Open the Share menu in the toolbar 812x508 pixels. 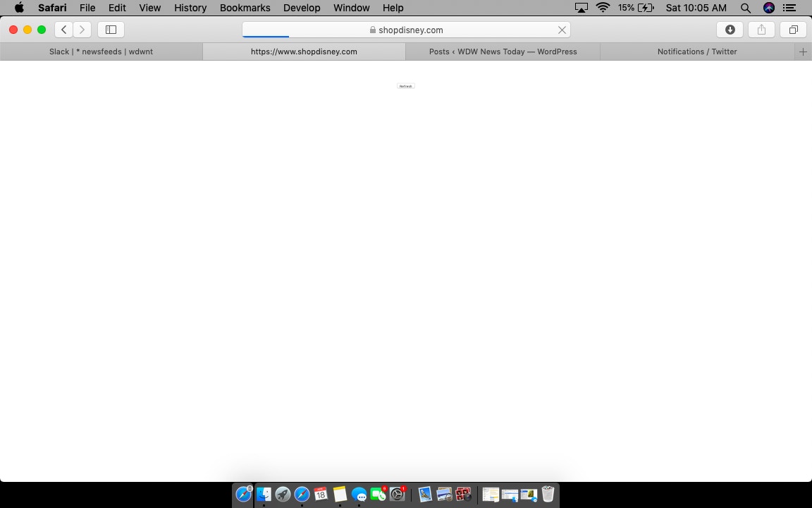761,30
